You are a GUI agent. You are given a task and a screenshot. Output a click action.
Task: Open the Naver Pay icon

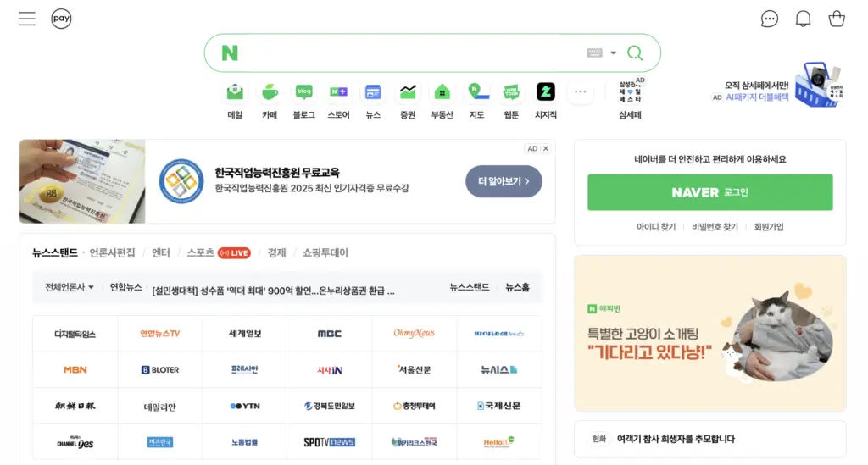coord(61,19)
